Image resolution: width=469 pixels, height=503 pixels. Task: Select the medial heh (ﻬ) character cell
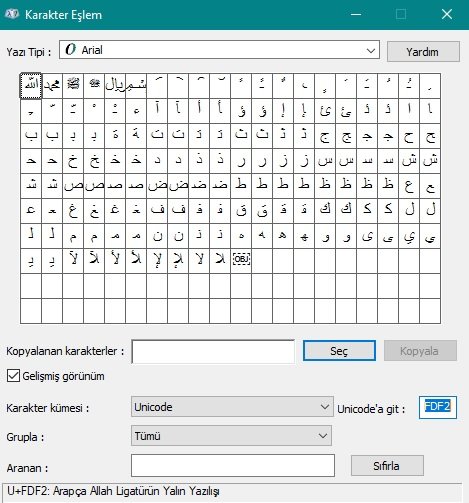pyautogui.click(x=304, y=236)
